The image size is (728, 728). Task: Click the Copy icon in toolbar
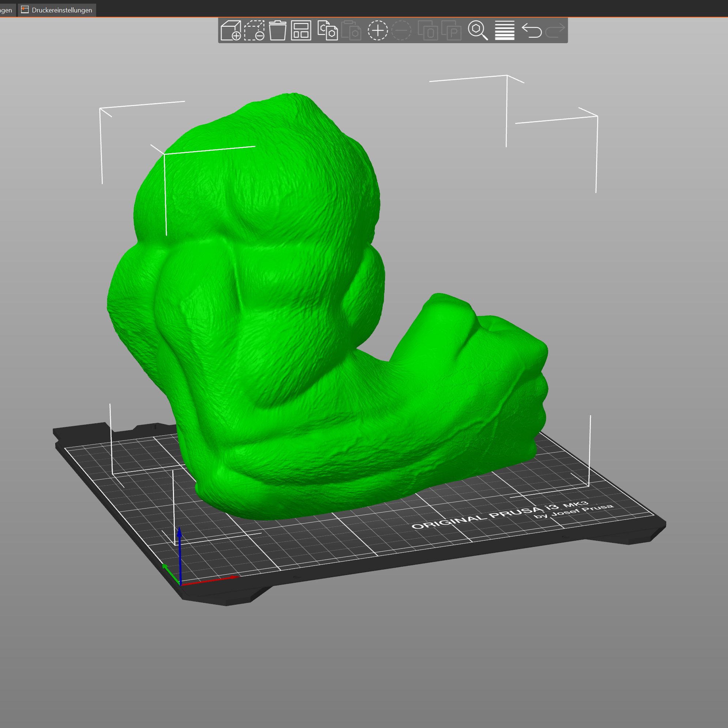[x=327, y=30]
